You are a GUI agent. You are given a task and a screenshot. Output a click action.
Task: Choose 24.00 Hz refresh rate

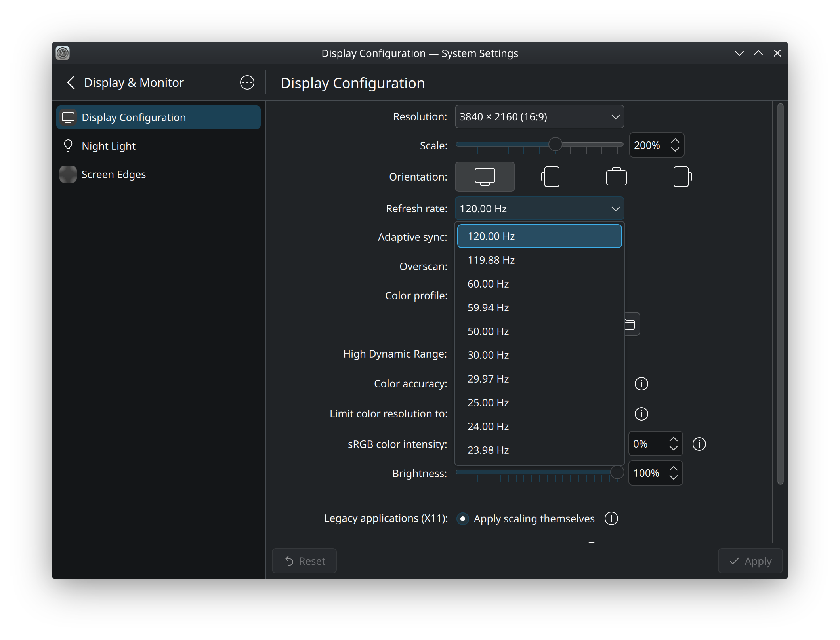[x=539, y=427]
